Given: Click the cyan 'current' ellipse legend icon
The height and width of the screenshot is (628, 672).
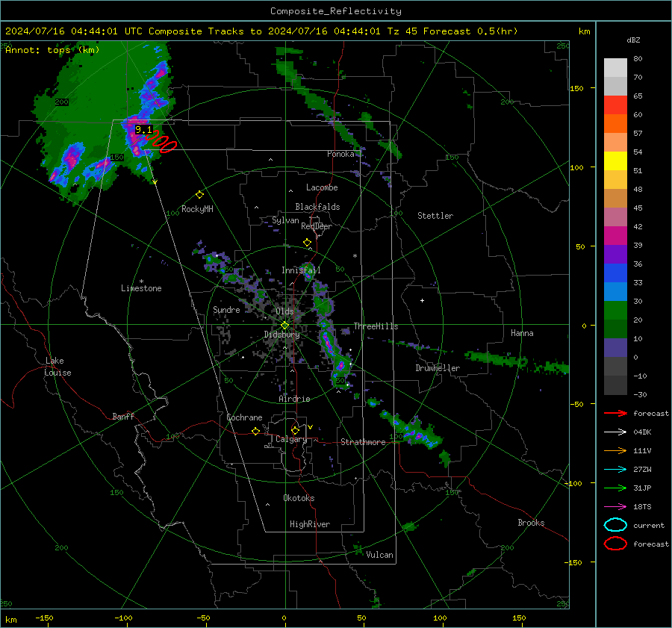Looking at the screenshot, I should pyautogui.click(x=615, y=525).
